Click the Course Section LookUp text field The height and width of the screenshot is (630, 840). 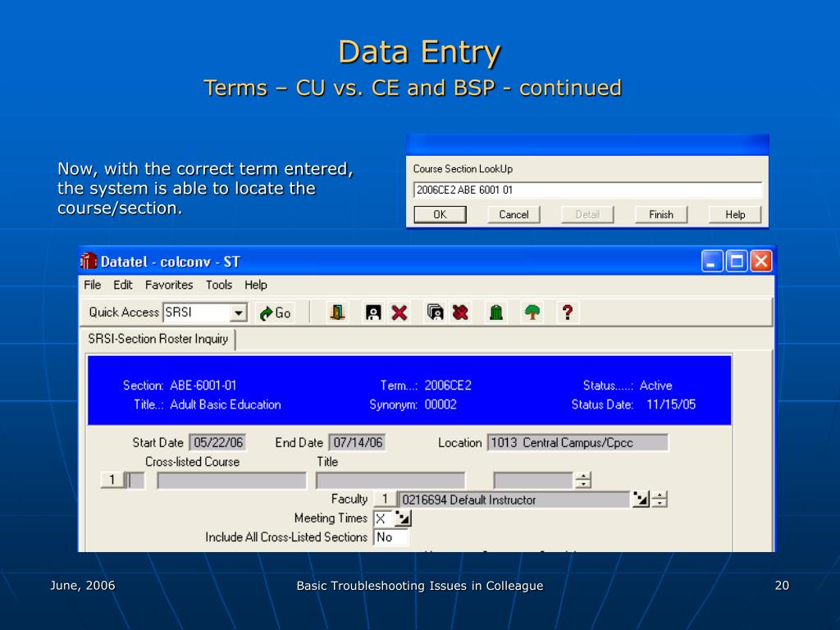point(587,189)
